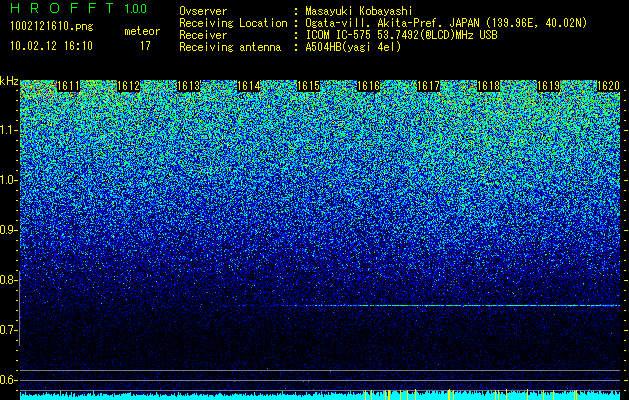629x400 pixels.
Task: Click the 1614 time marker
Action: click(249, 86)
